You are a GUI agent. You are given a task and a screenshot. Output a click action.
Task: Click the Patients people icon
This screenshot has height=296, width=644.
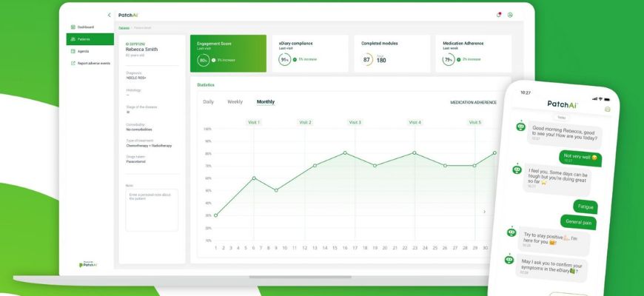tap(73, 39)
